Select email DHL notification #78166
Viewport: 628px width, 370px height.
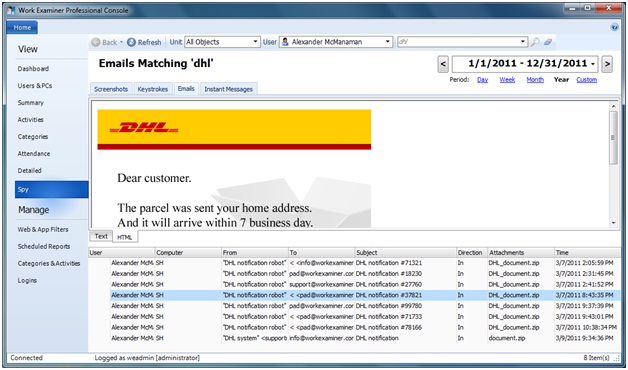pyautogui.click(x=365, y=327)
